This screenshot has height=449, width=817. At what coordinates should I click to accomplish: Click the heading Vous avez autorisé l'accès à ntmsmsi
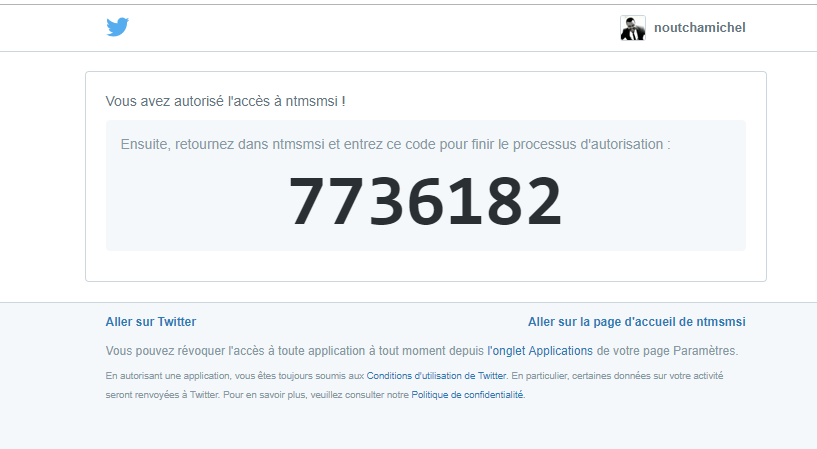coord(226,101)
